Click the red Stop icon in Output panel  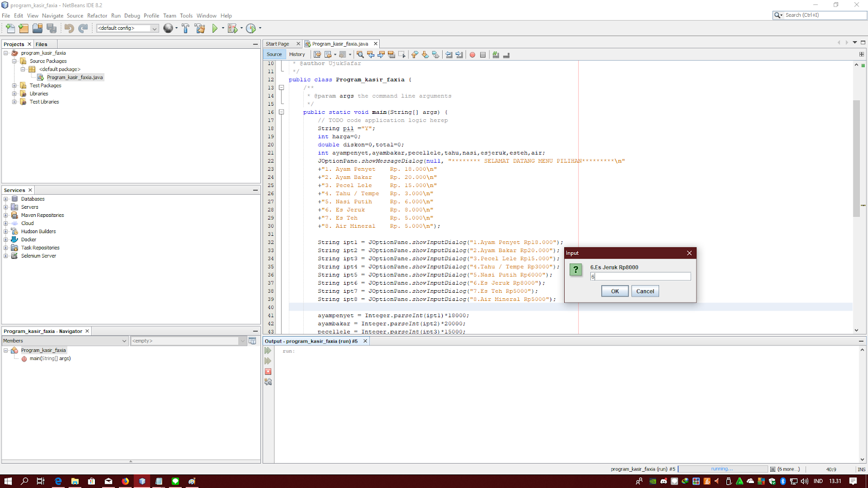click(268, 371)
